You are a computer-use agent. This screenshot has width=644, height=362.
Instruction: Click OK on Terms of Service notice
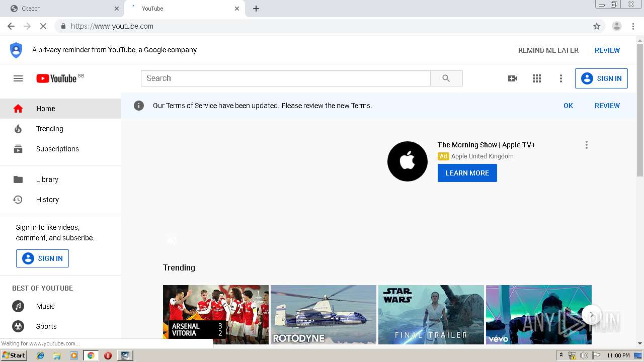click(x=569, y=106)
